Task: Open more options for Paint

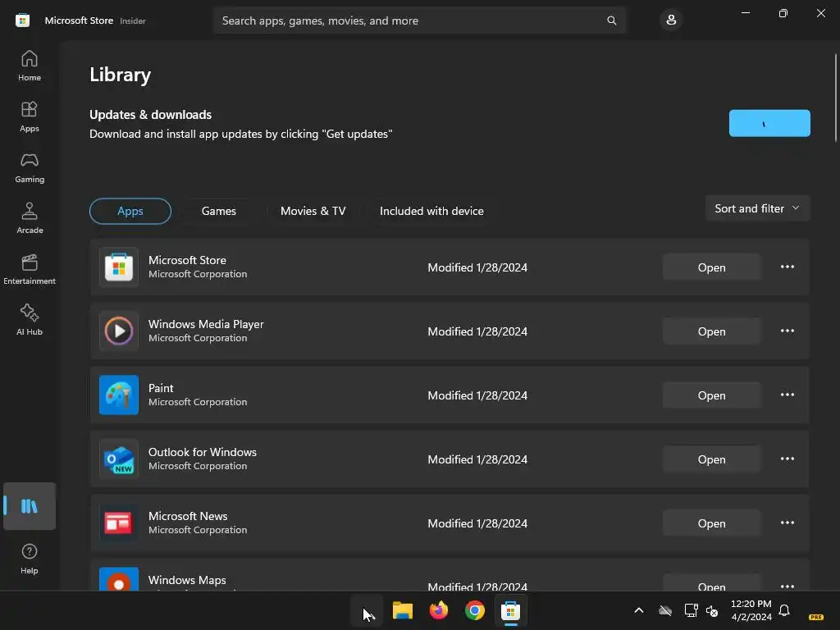Action: (787, 395)
